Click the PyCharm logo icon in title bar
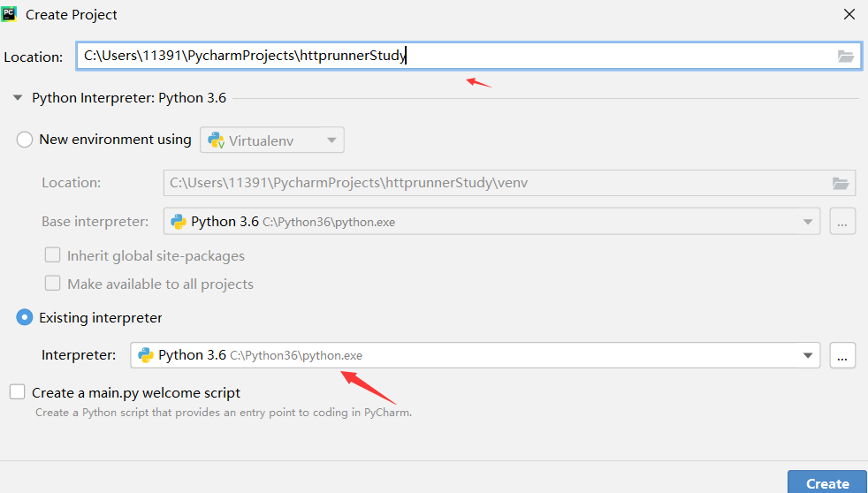 coord(9,14)
